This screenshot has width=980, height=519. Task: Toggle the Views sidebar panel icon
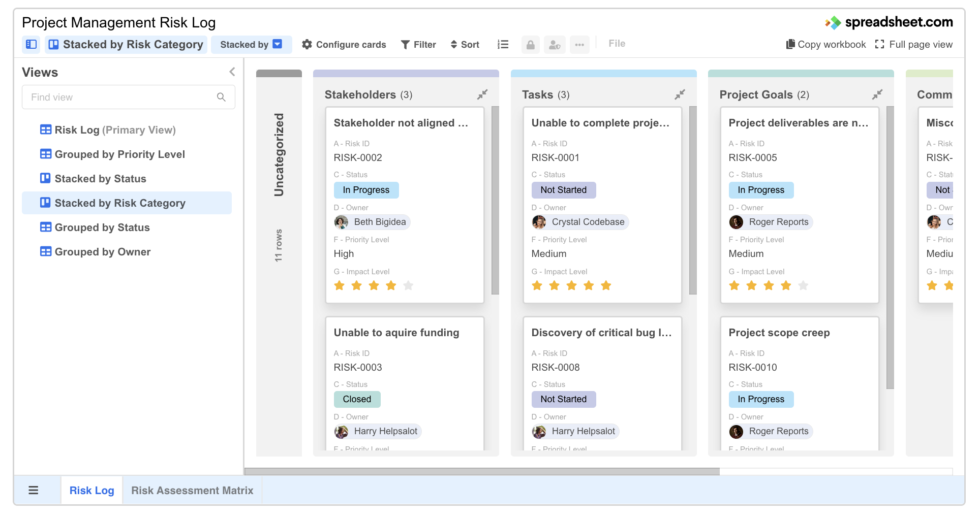(31, 44)
